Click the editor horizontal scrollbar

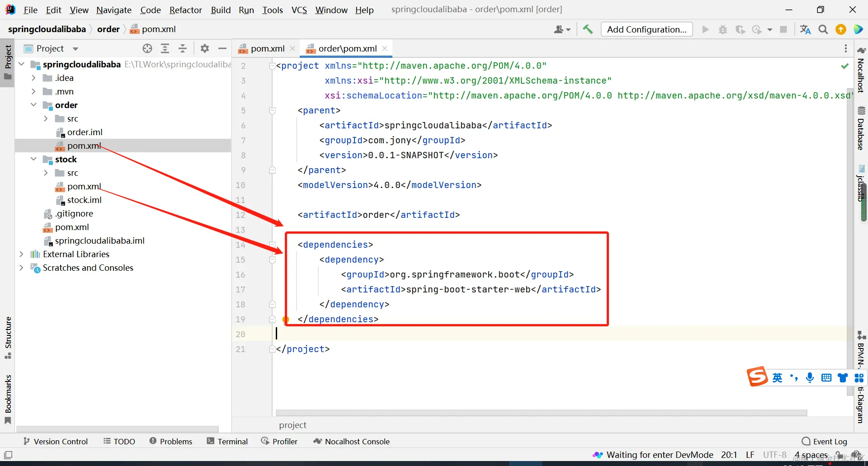coord(541,413)
